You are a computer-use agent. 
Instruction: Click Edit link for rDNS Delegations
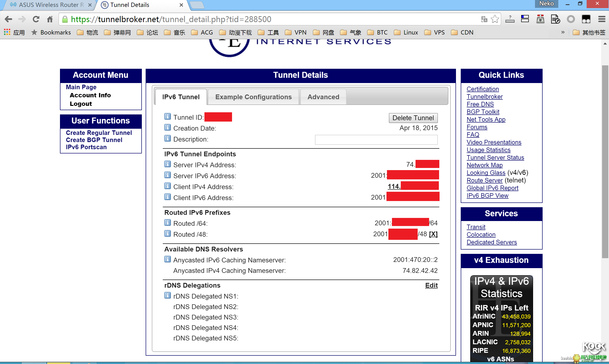[x=431, y=285]
